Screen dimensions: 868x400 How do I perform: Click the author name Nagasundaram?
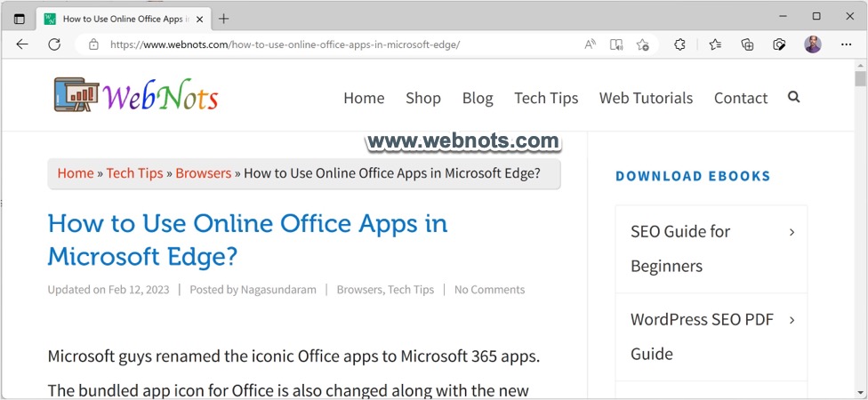278,290
